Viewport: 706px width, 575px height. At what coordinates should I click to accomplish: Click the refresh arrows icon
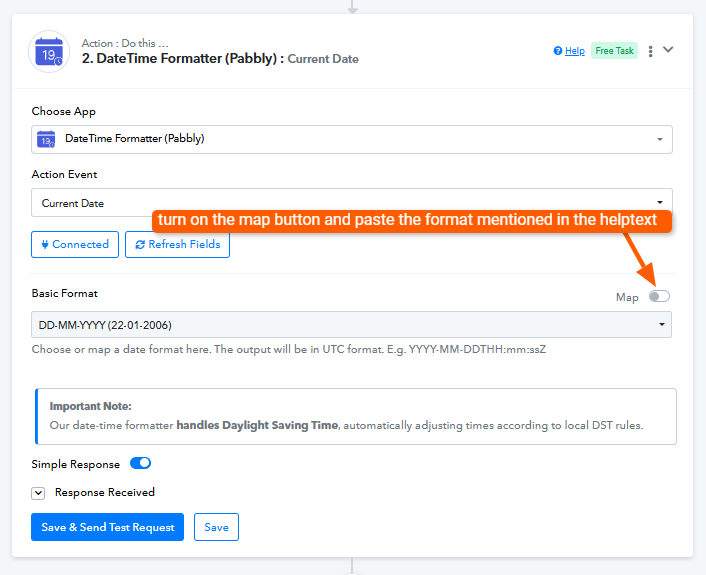[x=140, y=245]
